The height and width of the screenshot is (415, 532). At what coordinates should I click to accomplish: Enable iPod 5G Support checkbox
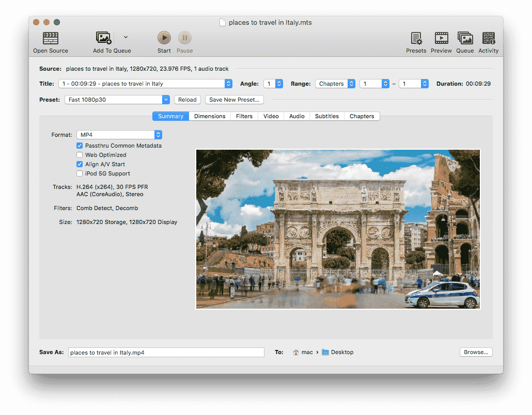(x=80, y=173)
